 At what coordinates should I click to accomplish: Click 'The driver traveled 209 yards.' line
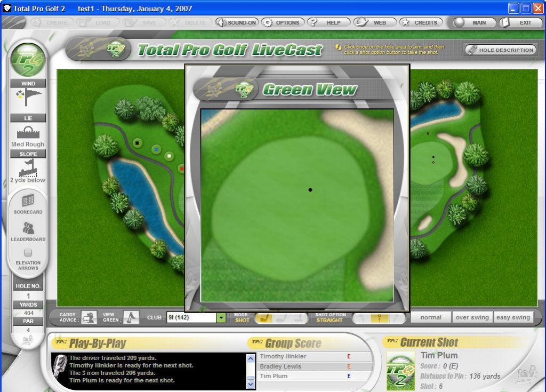click(113, 358)
